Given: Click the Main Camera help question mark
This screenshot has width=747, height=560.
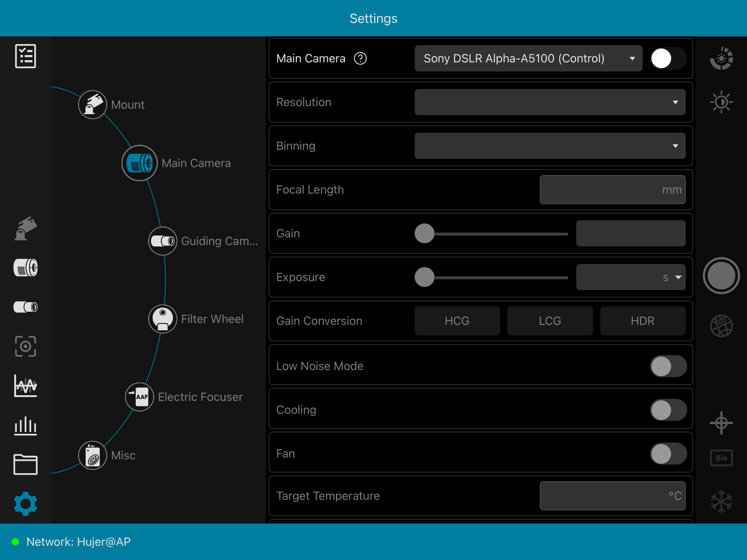Looking at the screenshot, I should (360, 58).
